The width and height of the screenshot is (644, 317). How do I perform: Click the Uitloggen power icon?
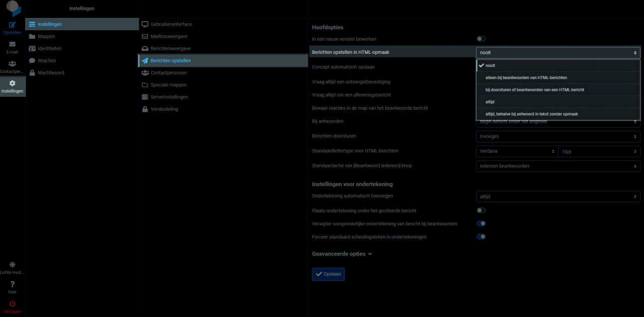[x=12, y=303]
